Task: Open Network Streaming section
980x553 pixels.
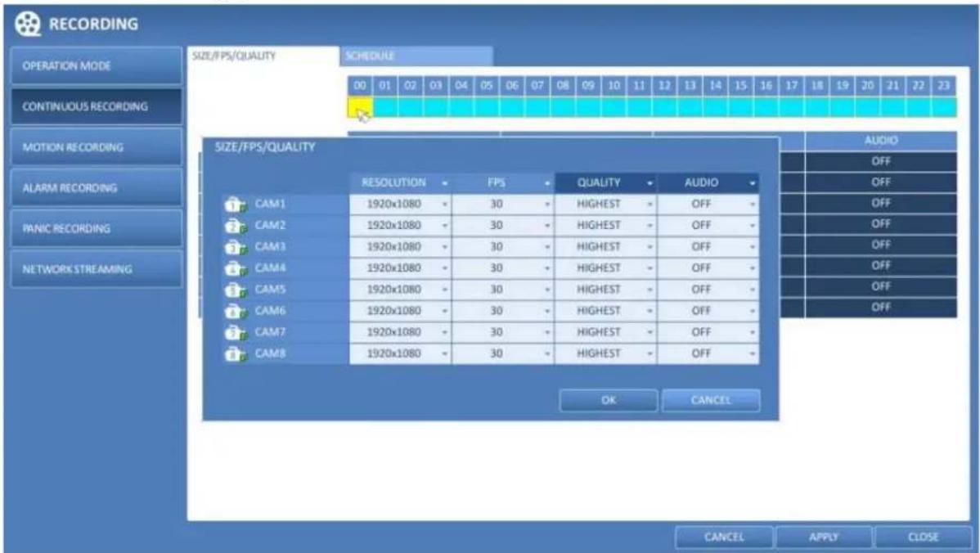Action: (x=97, y=269)
